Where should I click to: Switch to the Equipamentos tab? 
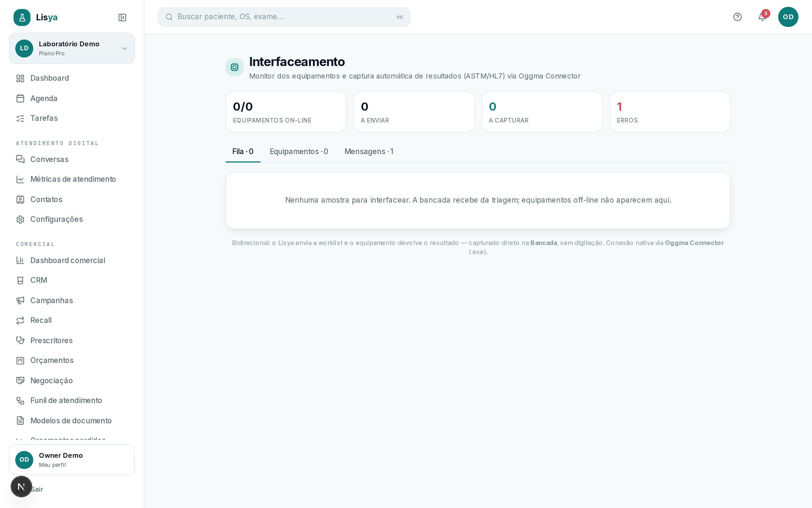click(x=299, y=152)
